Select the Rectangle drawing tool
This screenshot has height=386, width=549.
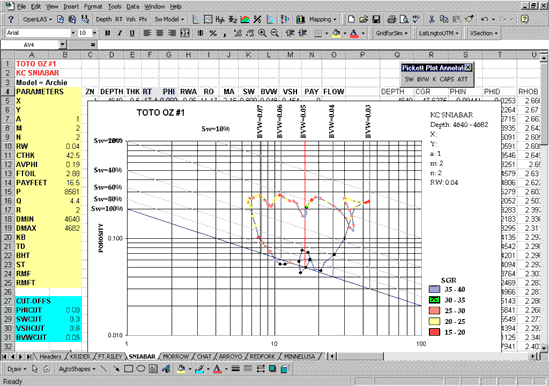[128, 368]
